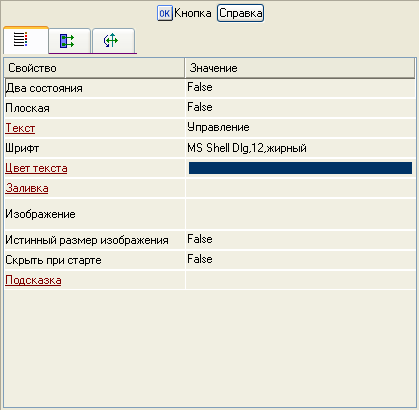The width and height of the screenshot is (420, 411).
Task: Open the links tab with green arrows
Action: click(70, 41)
